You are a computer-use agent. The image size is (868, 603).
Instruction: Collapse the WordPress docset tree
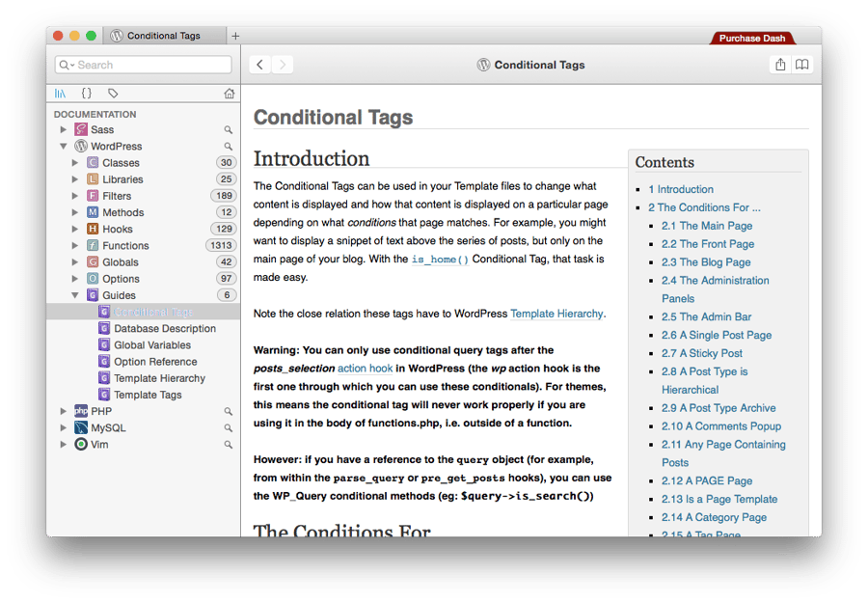[63, 147]
